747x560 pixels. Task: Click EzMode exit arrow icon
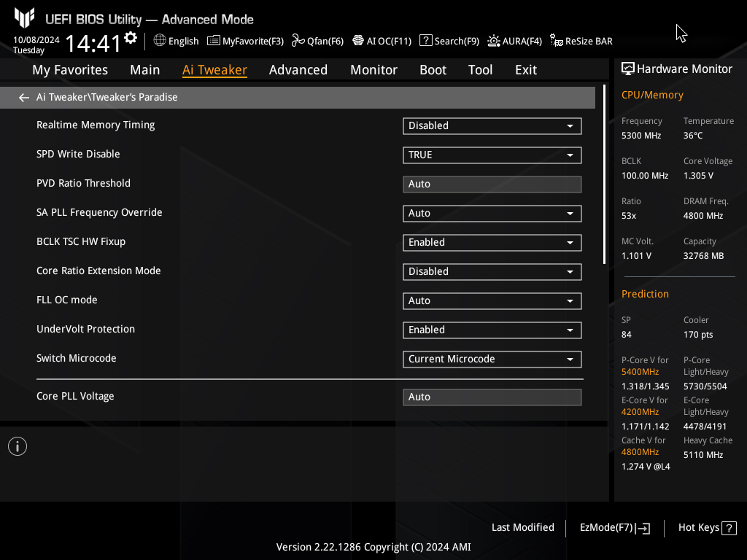(x=643, y=528)
